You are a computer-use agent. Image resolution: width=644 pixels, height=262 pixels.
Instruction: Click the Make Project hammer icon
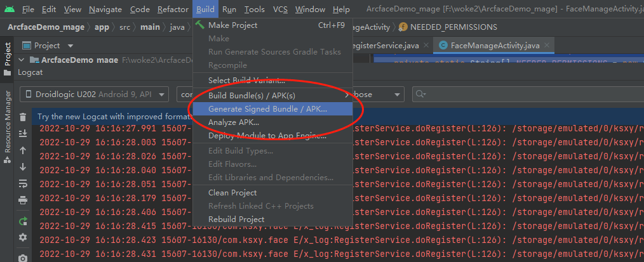pos(200,25)
